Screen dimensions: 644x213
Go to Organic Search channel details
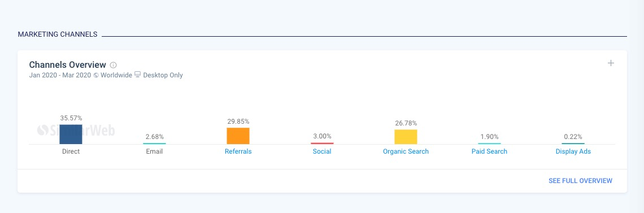tap(406, 151)
